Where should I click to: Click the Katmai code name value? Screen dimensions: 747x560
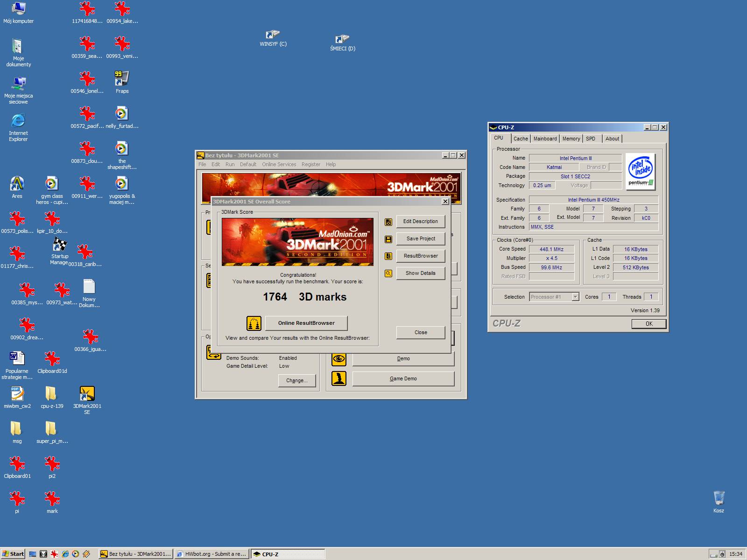pyautogui.click(x=554, y=167)
